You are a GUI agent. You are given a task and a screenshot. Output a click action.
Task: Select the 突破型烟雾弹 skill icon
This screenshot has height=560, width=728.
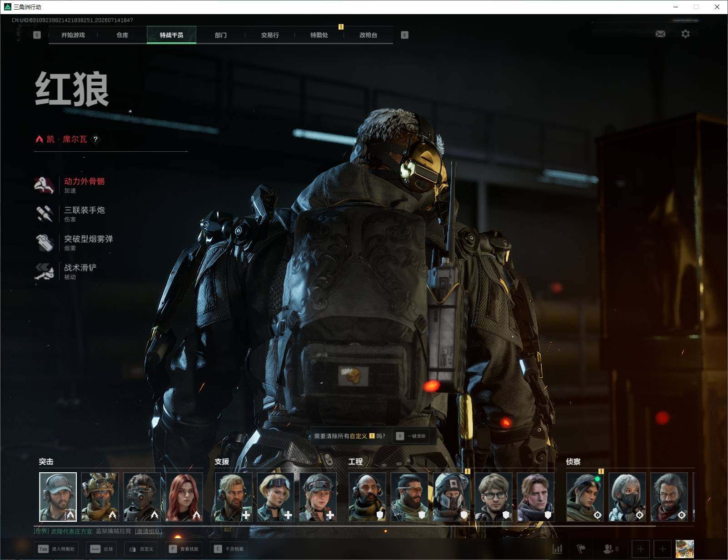pos(45,242)
